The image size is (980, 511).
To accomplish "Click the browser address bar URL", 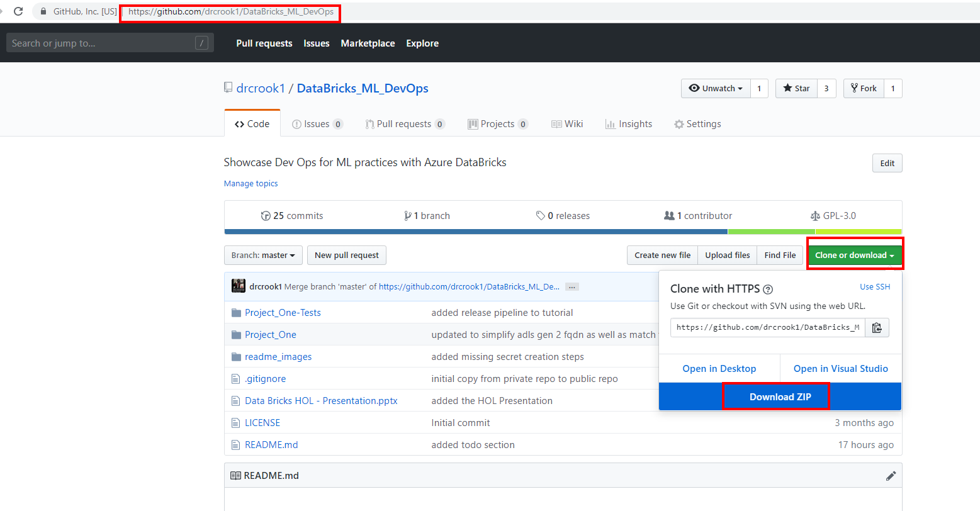I will 231,11.
